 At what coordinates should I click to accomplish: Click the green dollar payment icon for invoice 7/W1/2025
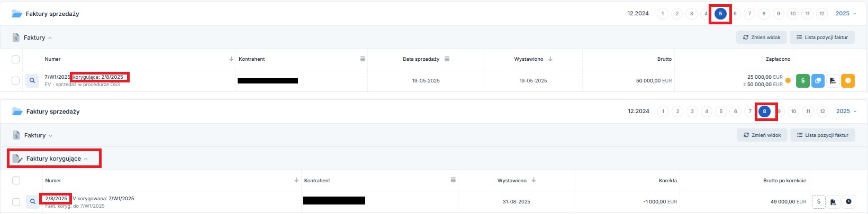(803, 81)
